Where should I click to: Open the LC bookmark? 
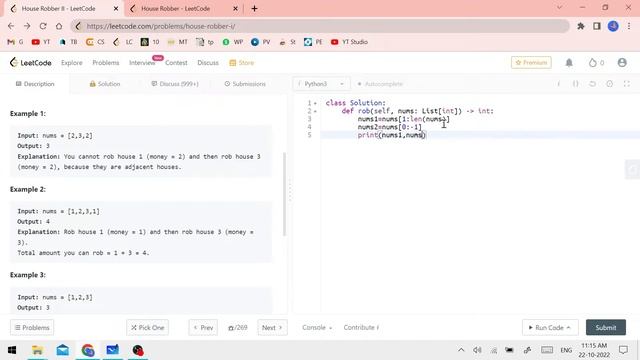123,42
